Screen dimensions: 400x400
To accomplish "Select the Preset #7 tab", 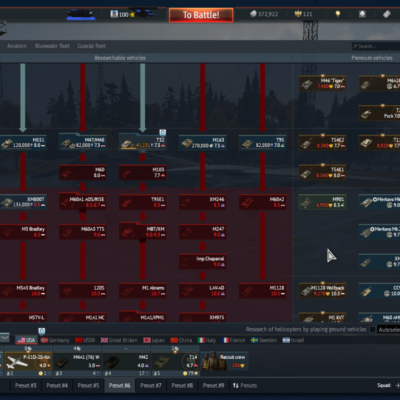I will (151, 386).
